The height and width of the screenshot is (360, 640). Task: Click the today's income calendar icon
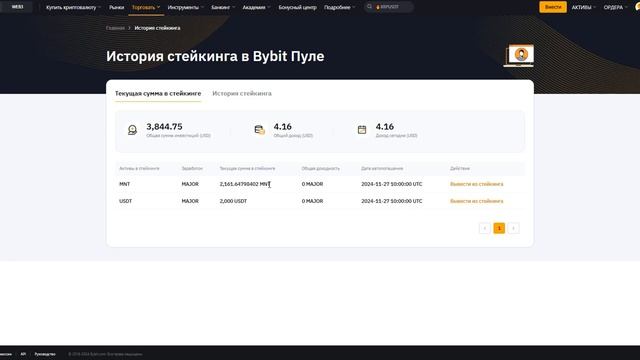point(362,130)
